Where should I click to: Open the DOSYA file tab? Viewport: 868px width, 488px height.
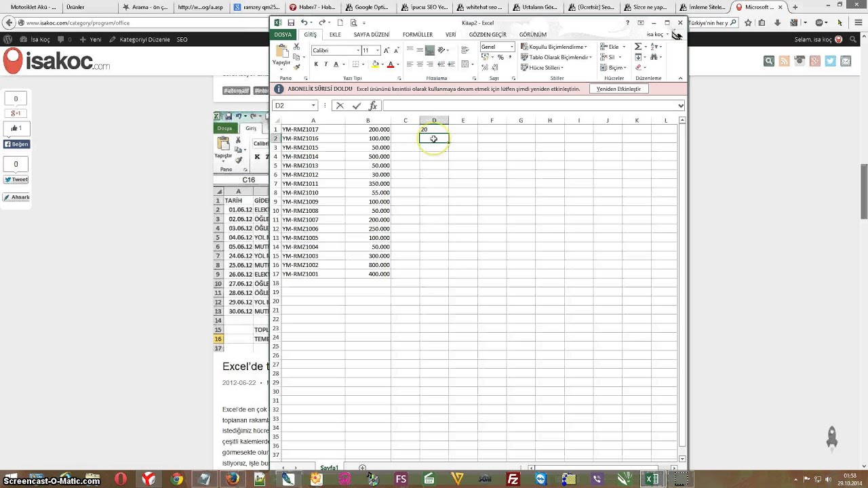tap(283, 35)
